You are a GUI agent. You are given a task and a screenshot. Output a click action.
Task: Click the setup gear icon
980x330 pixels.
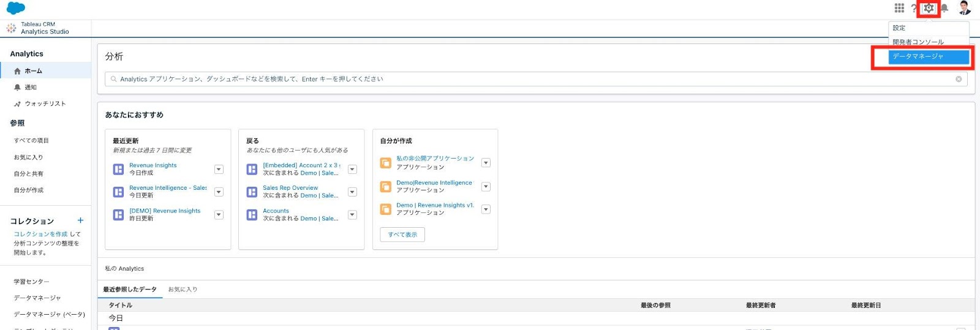pyautogui.click(x=929, y=8)
